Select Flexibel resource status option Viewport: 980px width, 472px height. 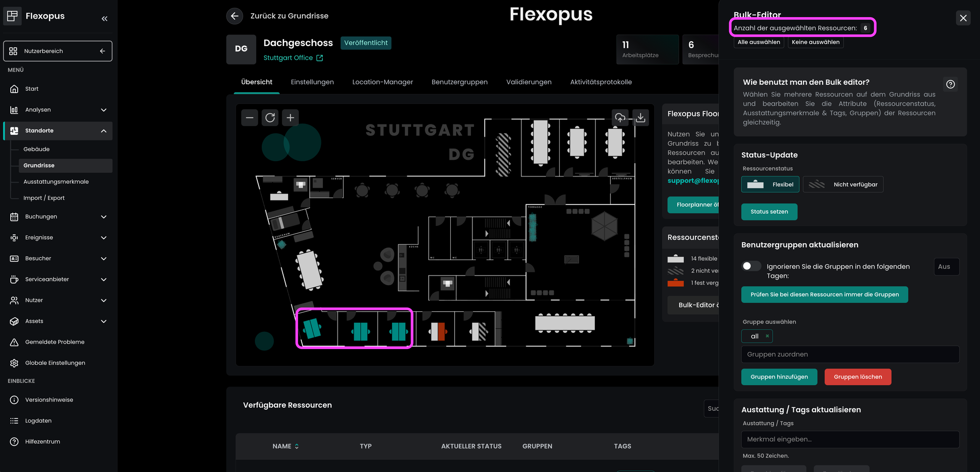[x=770, y=185]
